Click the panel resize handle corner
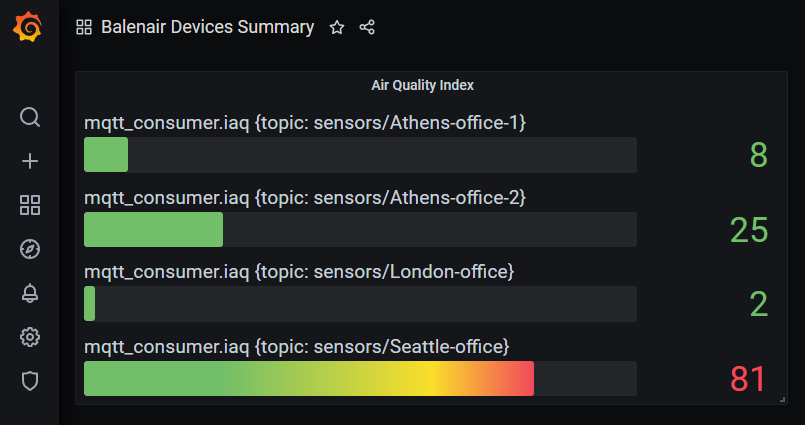Screen dimensions: 805x425 click(782, 399)
